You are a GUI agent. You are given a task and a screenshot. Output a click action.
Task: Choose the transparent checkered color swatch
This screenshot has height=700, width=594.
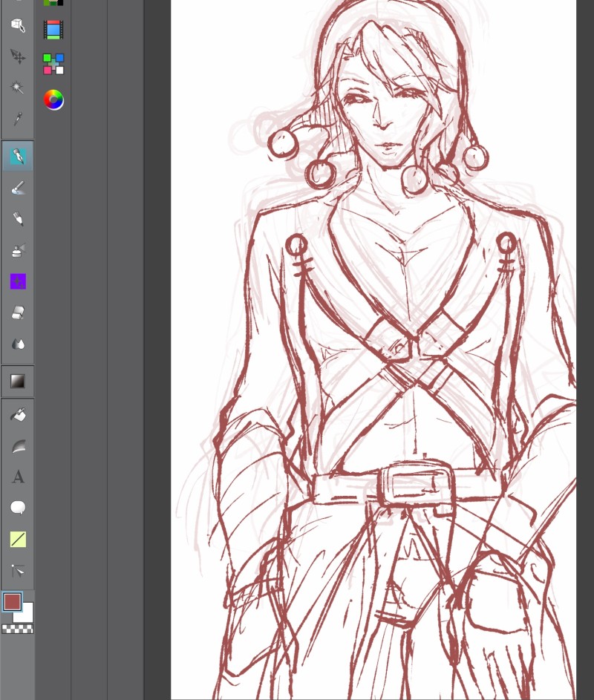[x=17, y=629]
